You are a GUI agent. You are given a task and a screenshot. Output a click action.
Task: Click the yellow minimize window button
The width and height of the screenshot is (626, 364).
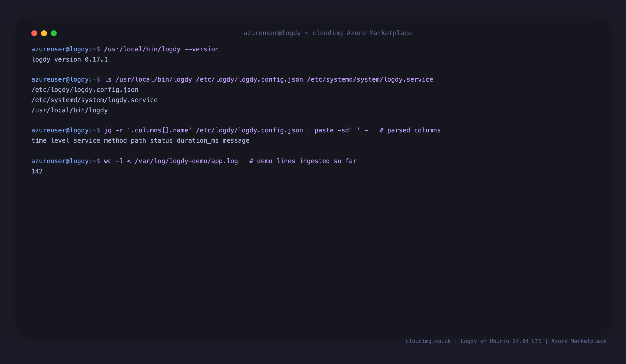coord(44,33)
